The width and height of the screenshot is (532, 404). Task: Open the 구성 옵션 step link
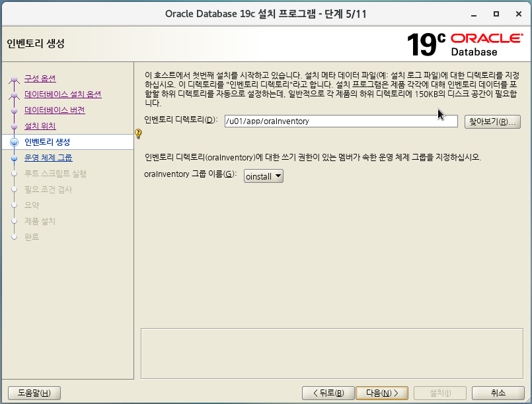(x=40, y=79)
